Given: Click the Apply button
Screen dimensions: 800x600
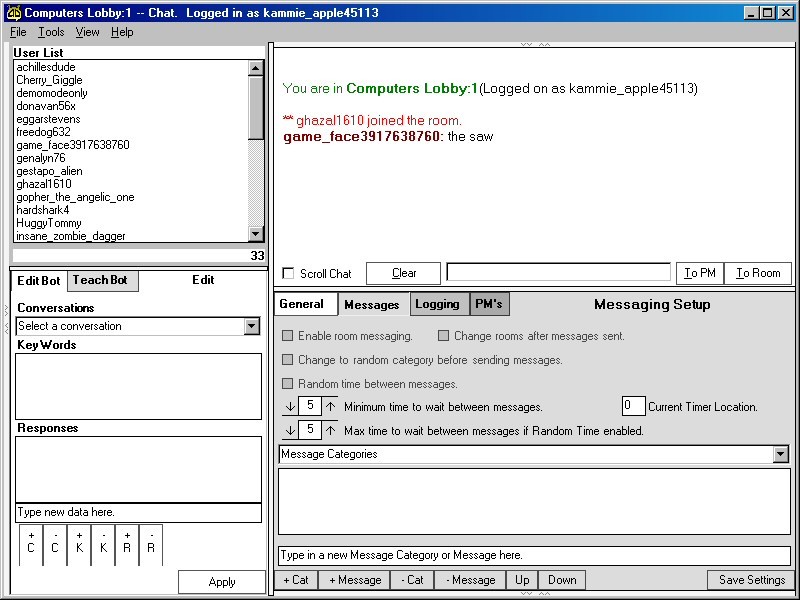Looking at the screenshot, I should click(x=222, y=582).
